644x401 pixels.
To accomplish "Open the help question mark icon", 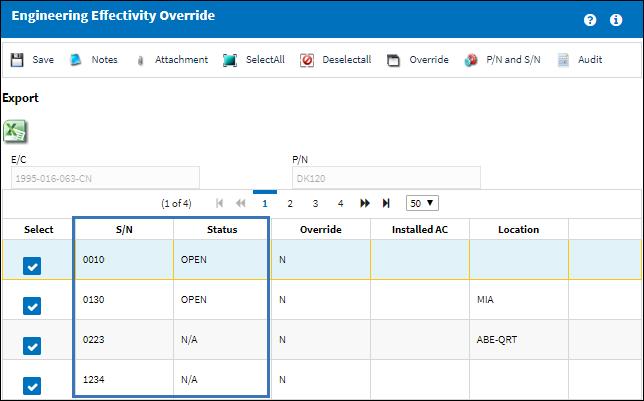I will (x=590, y=20).
